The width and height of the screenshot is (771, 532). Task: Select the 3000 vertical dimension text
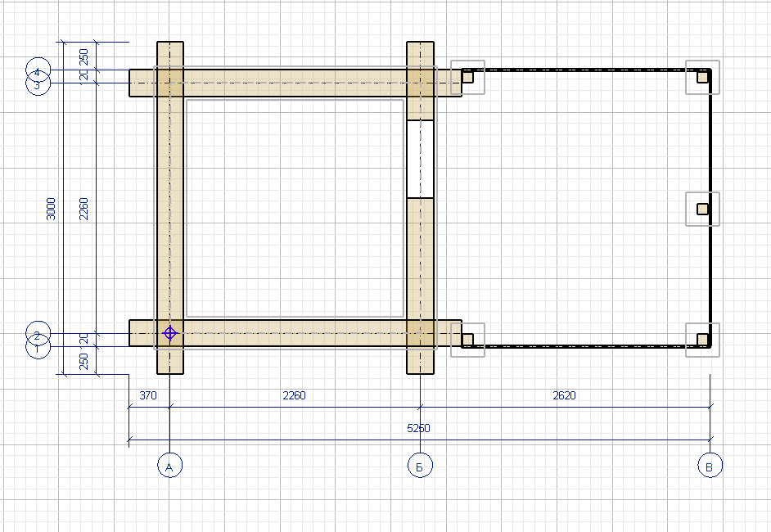coord(51,209)
